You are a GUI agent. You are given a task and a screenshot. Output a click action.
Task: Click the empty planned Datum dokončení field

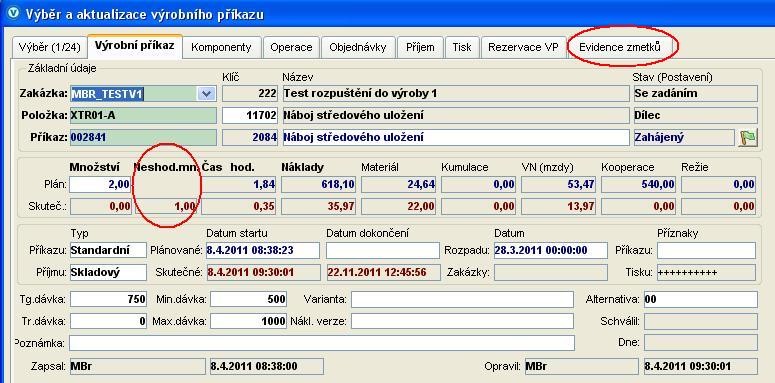pos(383,251)
